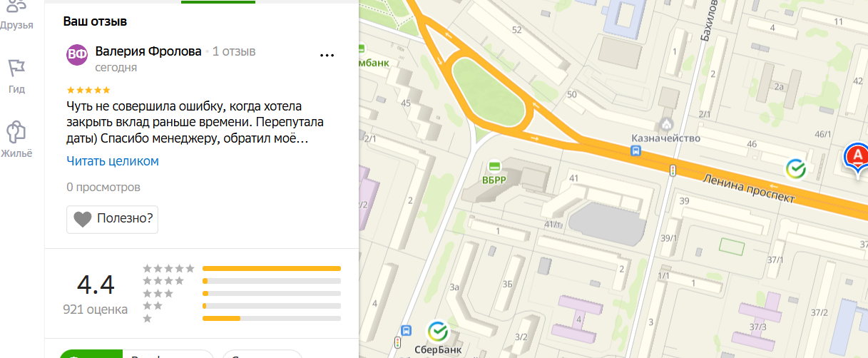Open the three-dots review options menu
The height and width of the screenshot is (358, 868).
(x=327, y=55)
